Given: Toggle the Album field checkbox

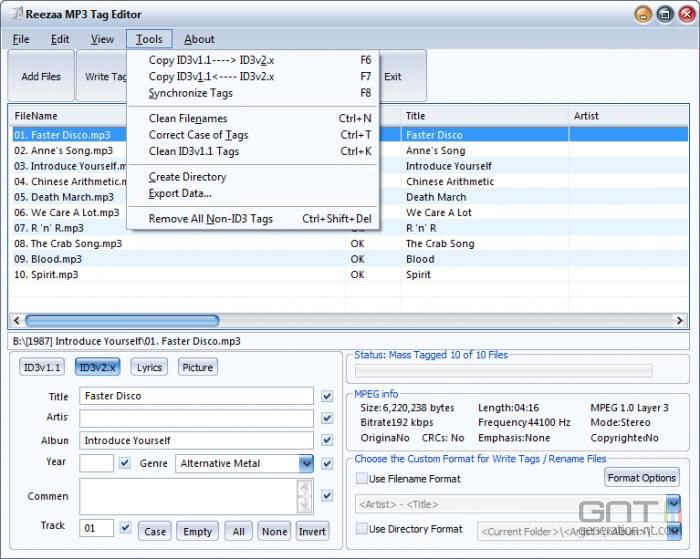Looking at the screenshot, I should point(327,440).
